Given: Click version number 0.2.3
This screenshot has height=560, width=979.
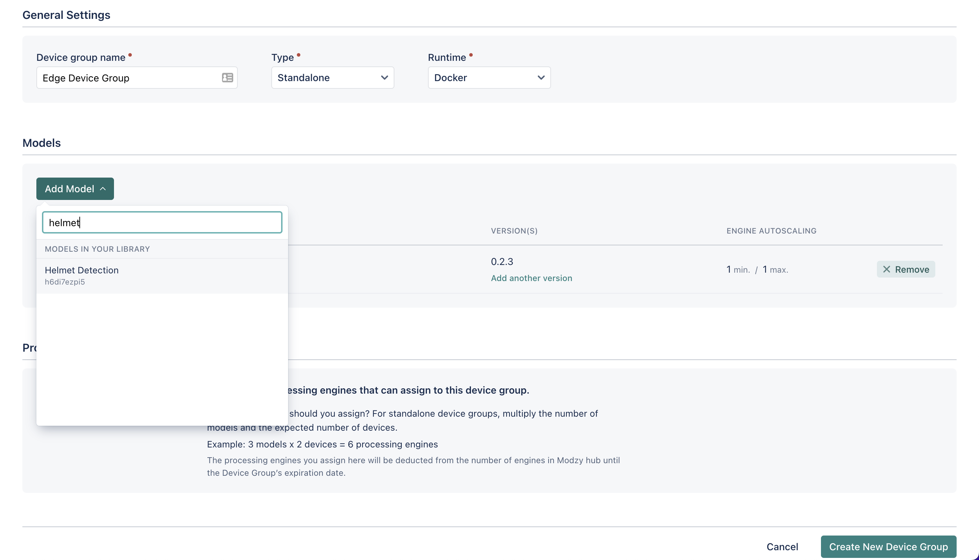Looking at the screenshot, I should 502,261.
